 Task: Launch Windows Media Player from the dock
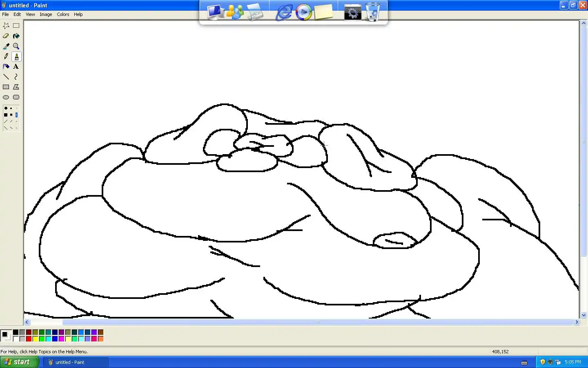pos(304,12)
